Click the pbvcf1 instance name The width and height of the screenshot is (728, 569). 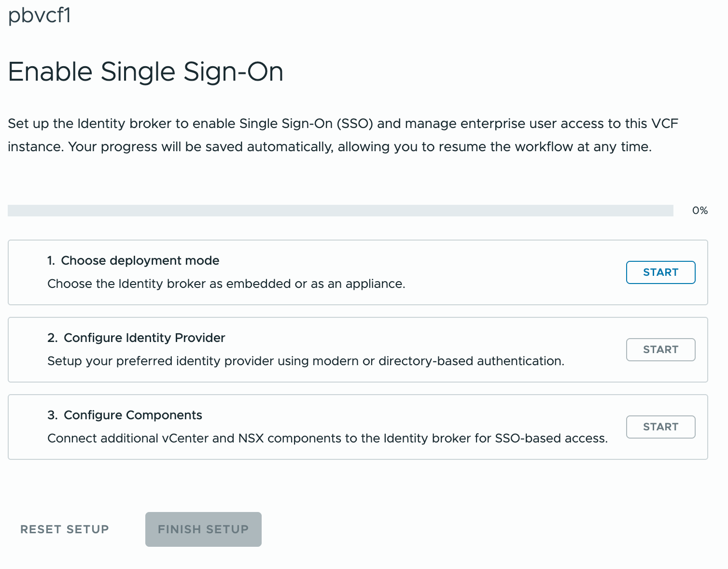40,15
